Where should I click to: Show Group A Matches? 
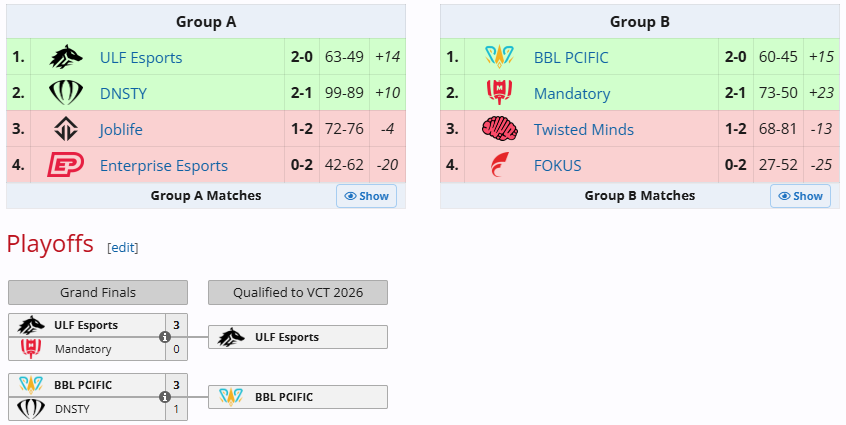coord(366,196)
